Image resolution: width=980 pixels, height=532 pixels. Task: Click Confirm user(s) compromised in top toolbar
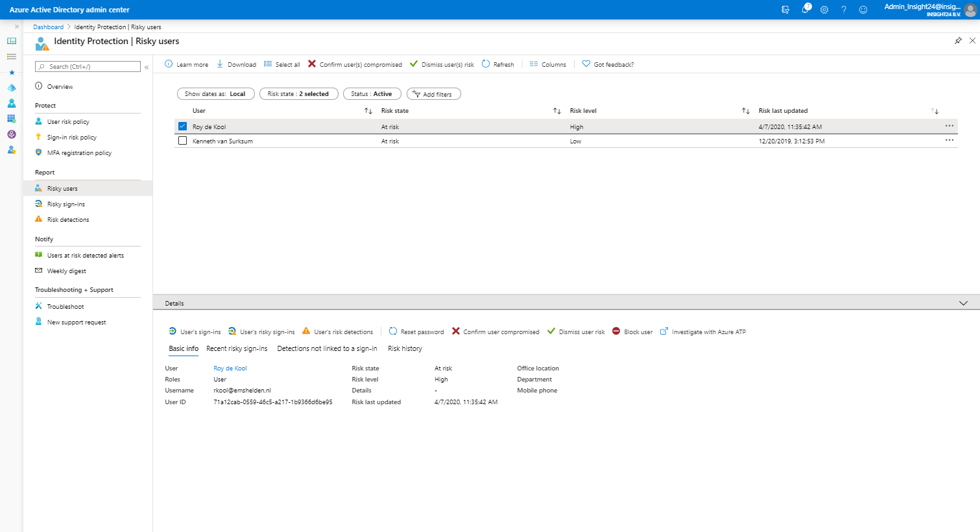coord(355,64)
